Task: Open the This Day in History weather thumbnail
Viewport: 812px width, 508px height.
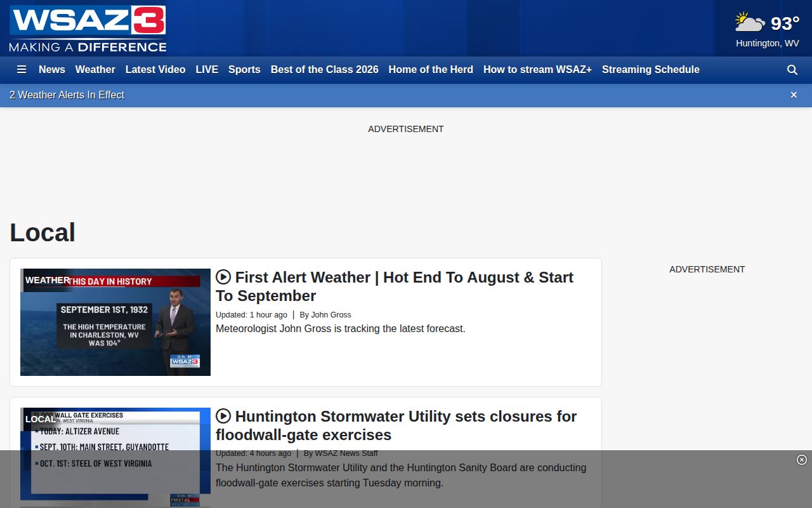Action: (115, 322)
